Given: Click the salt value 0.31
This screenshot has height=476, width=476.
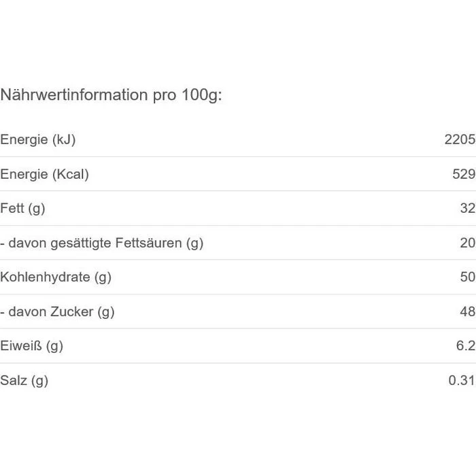Looking at the screenshot, I should click(462, 381).
